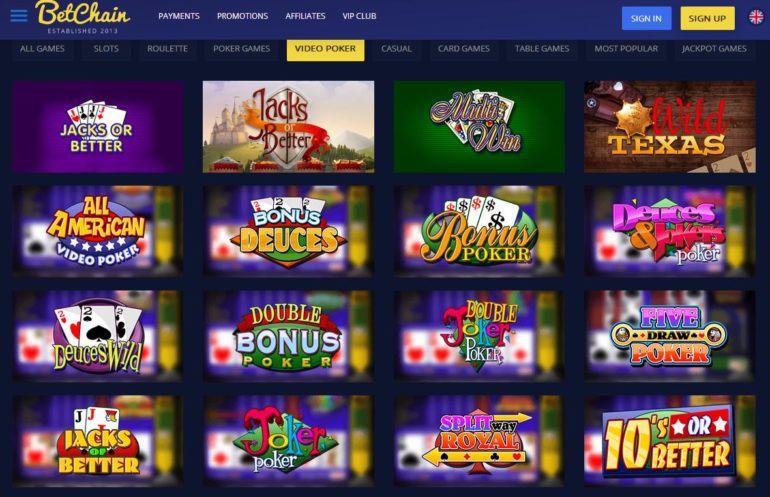
Task: Go to the Roulette category
Action: point(167,49)
